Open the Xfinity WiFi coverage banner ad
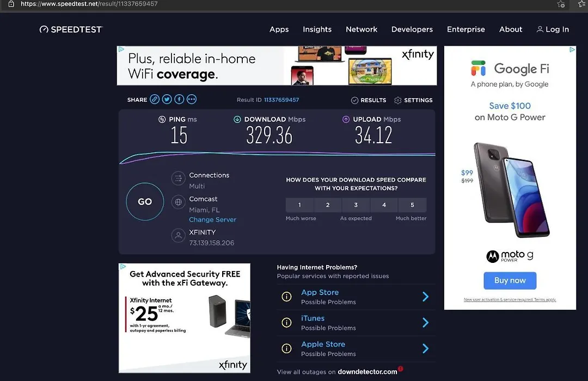Image resolution: width=588 pixels, height=381 pixels. 277,66
